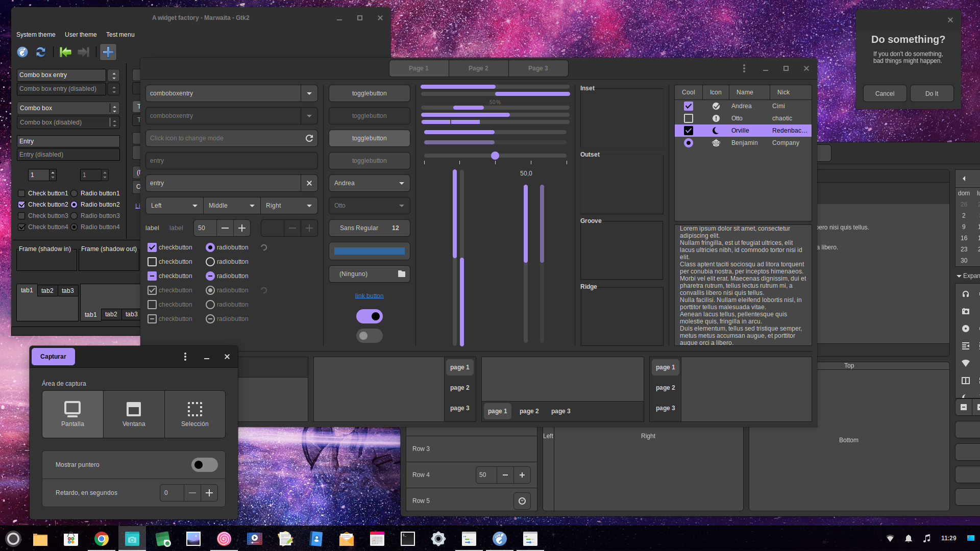980x551 pixels.
Task: Open the Test menu
Action: (120, 35)
